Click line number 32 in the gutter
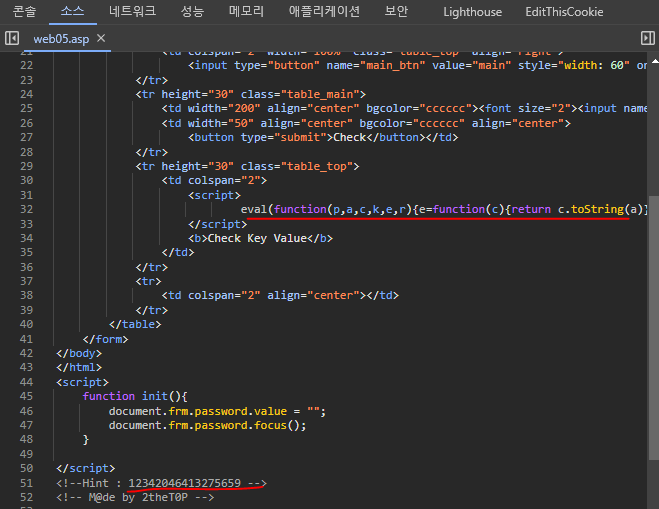The height and width of the screenshot is (509, 659). (26, 209)
